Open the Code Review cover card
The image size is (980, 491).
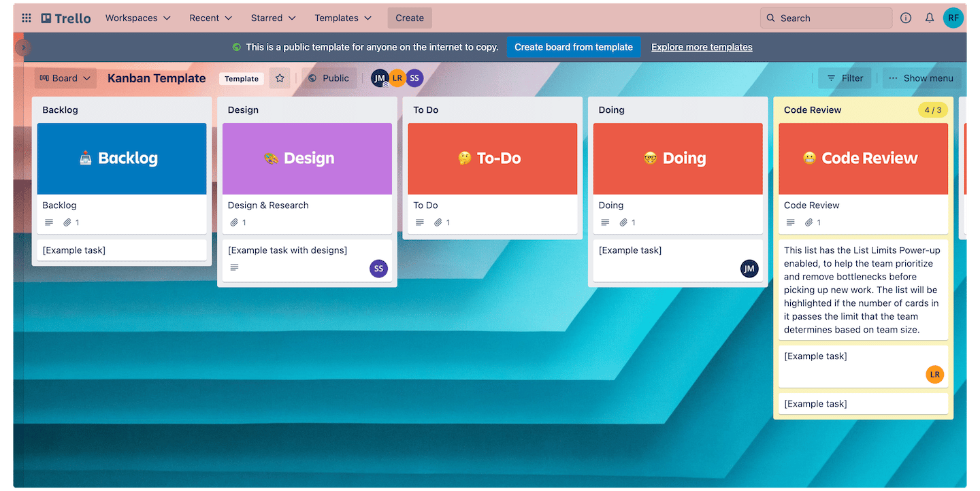click(x=864, y=178)
